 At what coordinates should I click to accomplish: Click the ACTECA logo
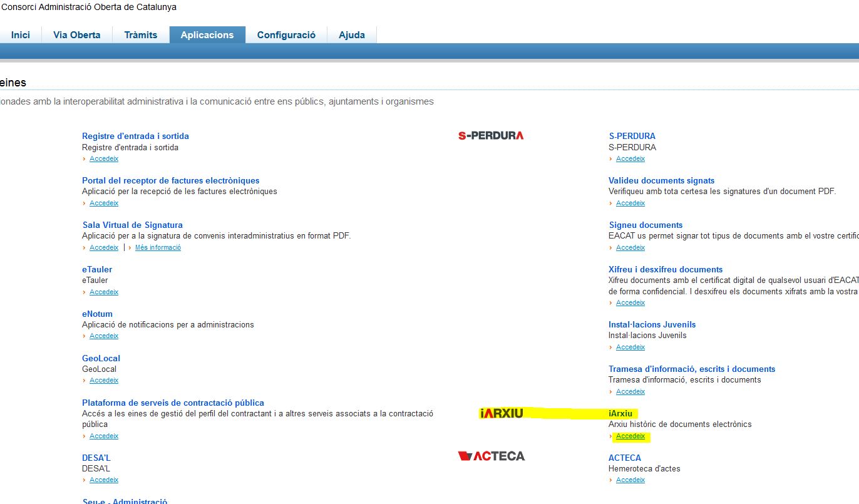coord(491,456)
